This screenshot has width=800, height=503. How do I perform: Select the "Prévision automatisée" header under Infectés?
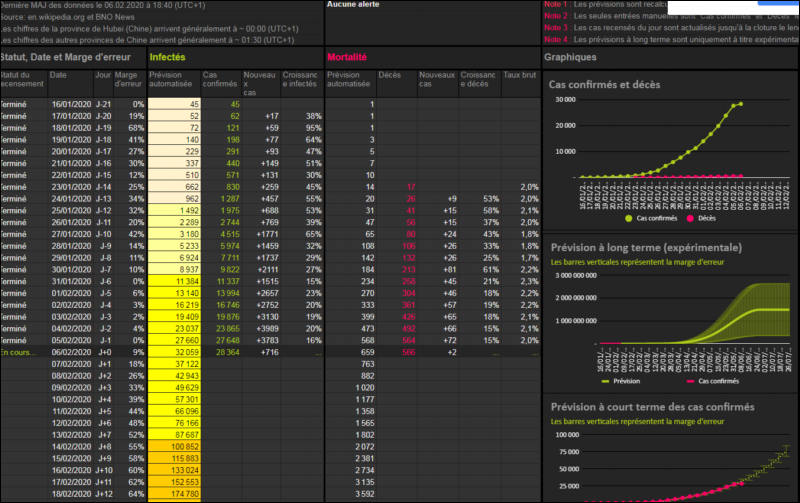pyautogui.click(x=170, y=79)
